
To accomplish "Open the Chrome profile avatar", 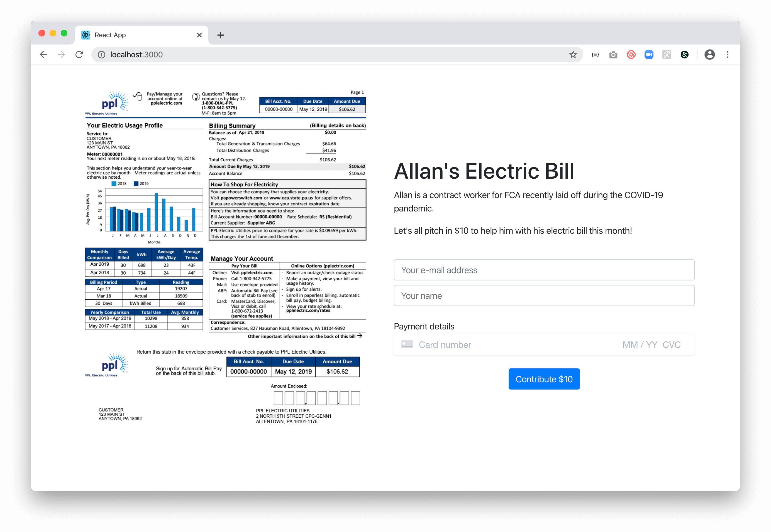I will pyautogui.click(x=709, y=55).
